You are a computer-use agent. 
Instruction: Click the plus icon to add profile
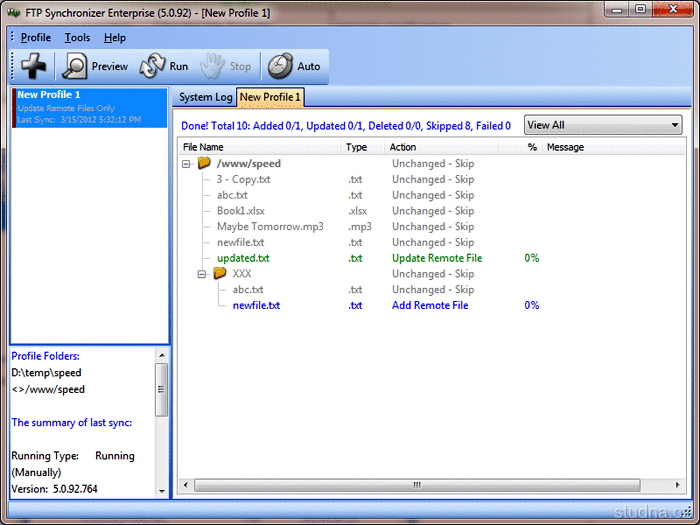(35, 66)
